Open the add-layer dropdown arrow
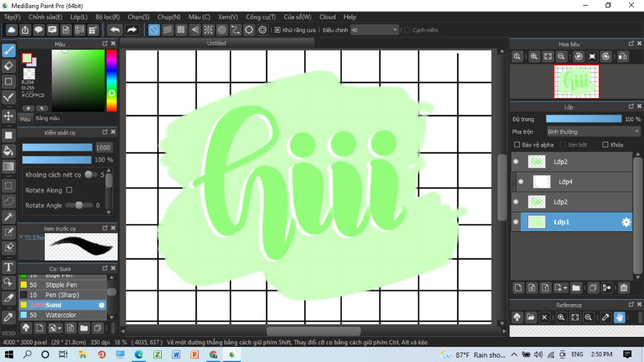The height and width of the screenshot is (362, 644). (565, 288)
